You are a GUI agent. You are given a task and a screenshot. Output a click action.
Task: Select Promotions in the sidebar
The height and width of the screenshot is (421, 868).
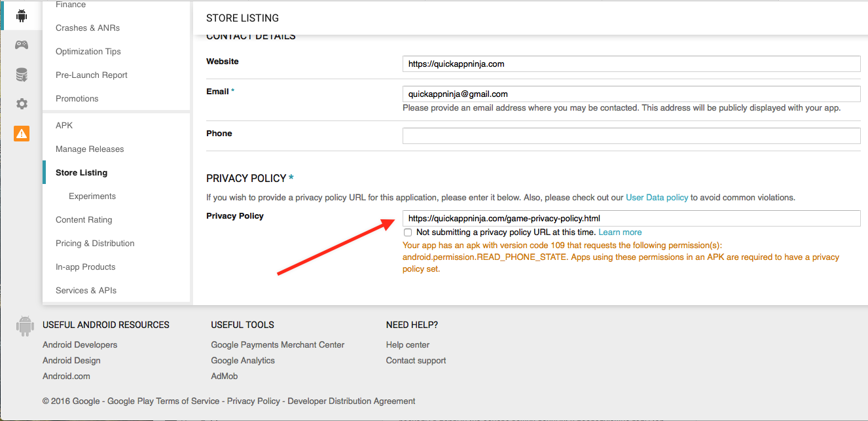(x=77, y=99)
